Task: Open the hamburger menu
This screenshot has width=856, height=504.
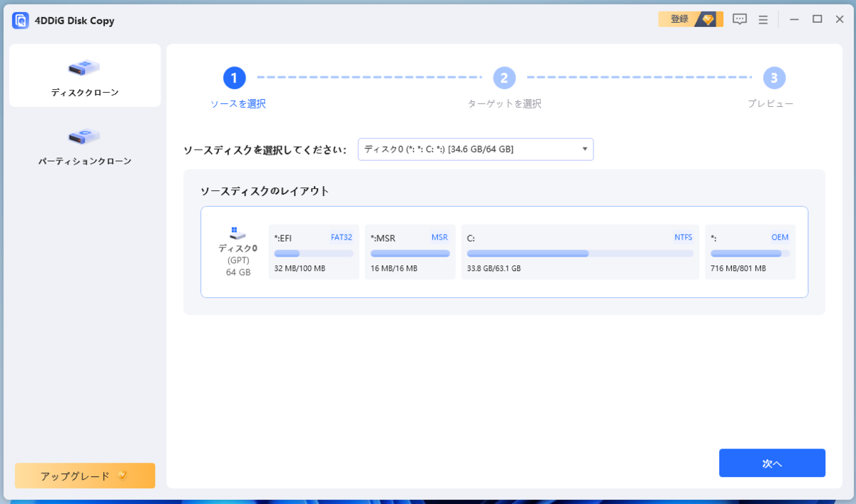Action: coord(763,19)
